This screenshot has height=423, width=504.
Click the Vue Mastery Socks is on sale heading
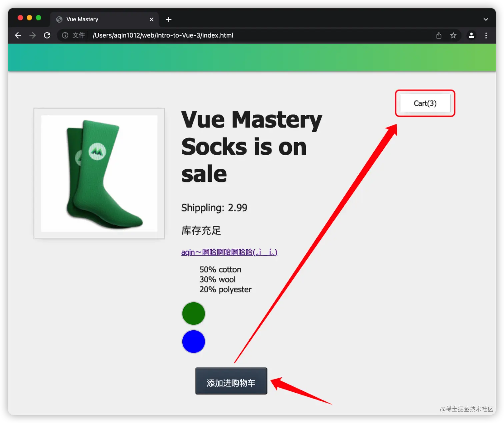(252, 147)
